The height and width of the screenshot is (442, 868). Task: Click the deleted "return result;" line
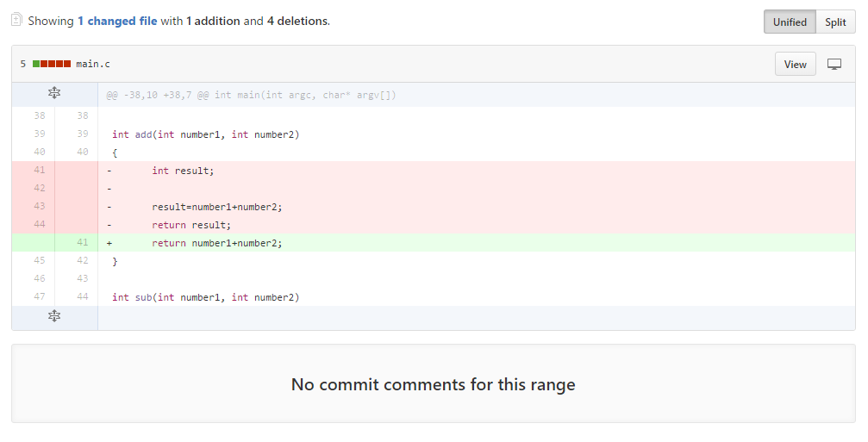click(191, 225)
